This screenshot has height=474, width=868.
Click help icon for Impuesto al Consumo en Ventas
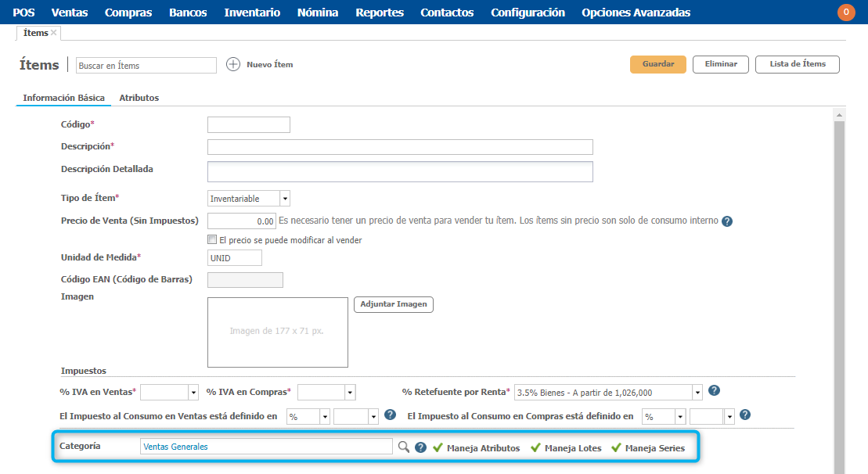point(390,415)
